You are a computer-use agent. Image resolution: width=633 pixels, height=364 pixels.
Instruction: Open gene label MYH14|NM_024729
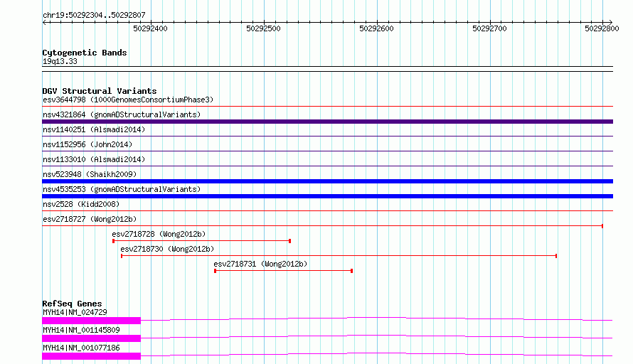point(75,312)
